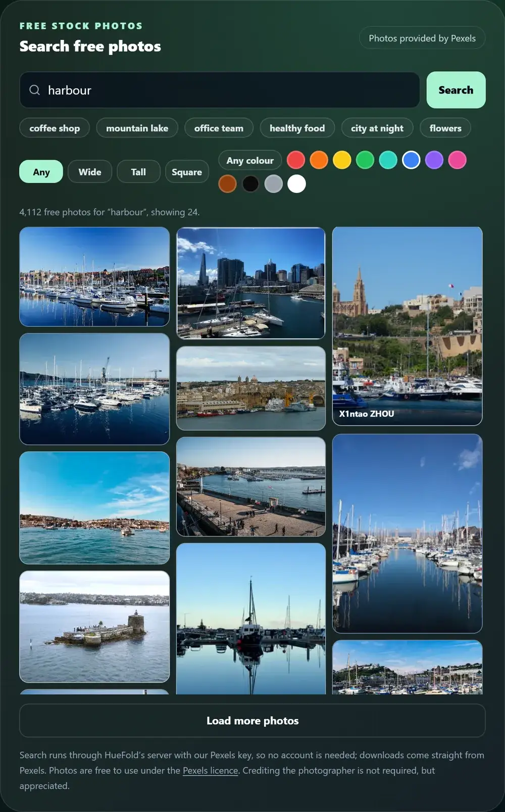Open the sailboat mast reflection photo

251,619
